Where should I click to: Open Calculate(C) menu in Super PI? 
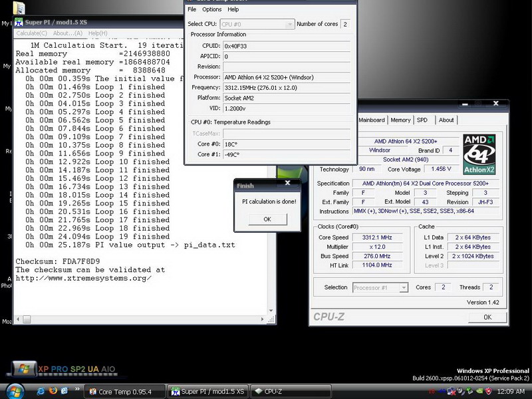[x=31, y=33]
